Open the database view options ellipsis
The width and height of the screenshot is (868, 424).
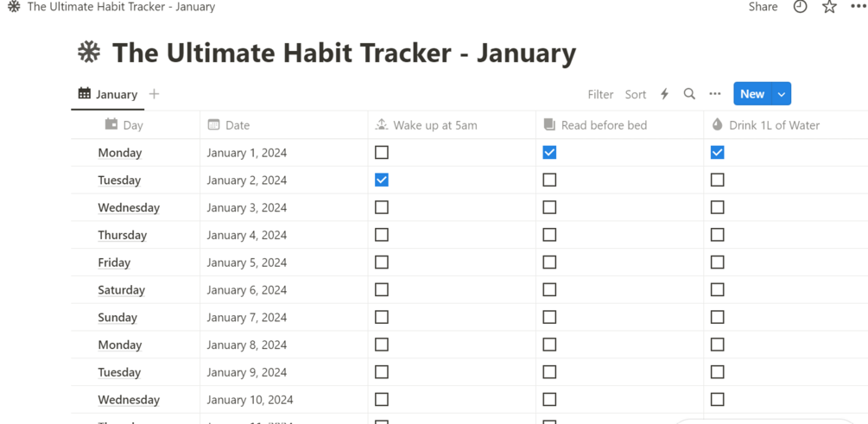[715, 94]
